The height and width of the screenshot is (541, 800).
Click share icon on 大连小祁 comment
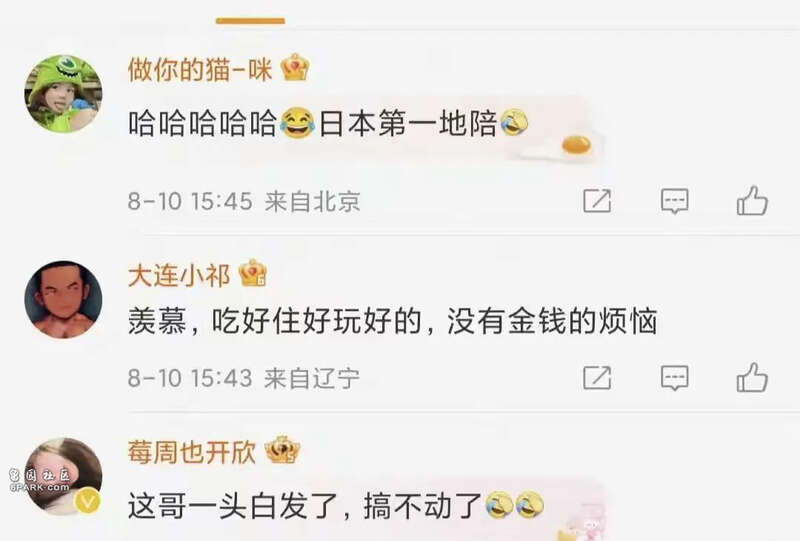(597, 378)
